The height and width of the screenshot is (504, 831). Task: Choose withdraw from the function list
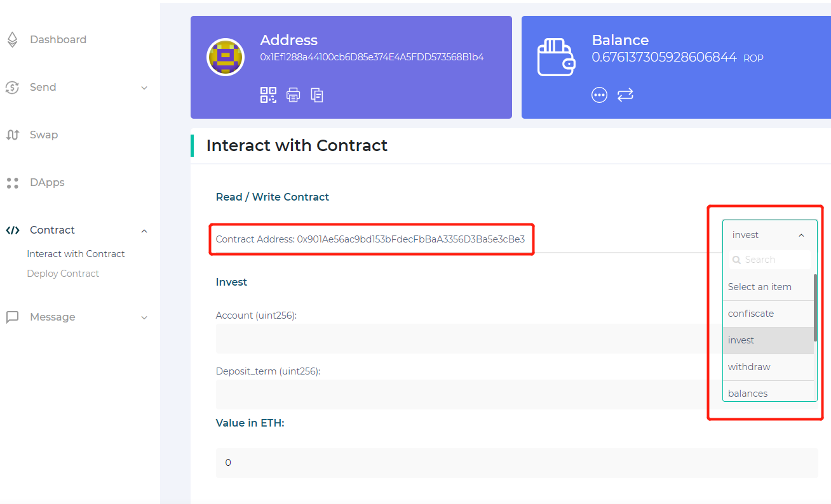pos(749,367)
